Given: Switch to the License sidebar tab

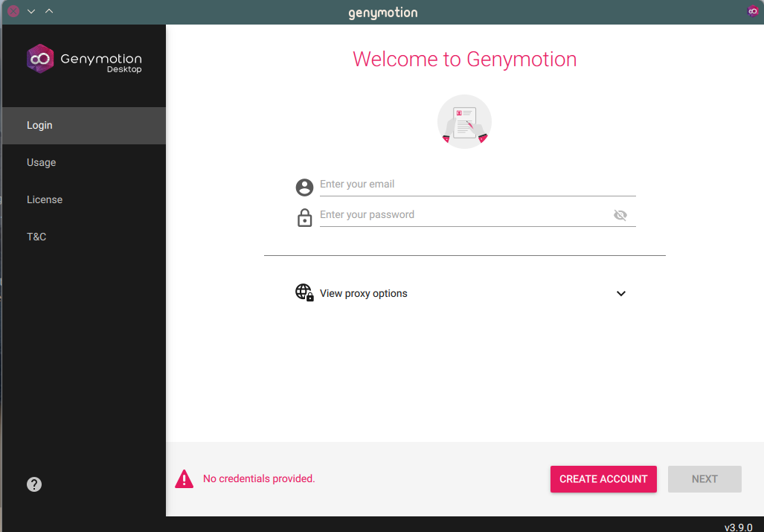Looking at the screenshot, I should pos(84,199).
